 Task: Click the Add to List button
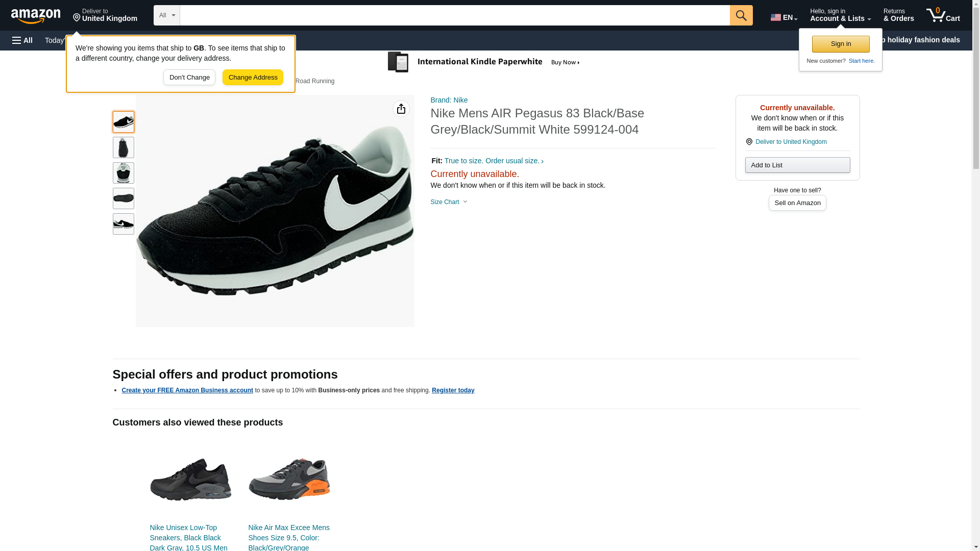[x=797, y=165]
